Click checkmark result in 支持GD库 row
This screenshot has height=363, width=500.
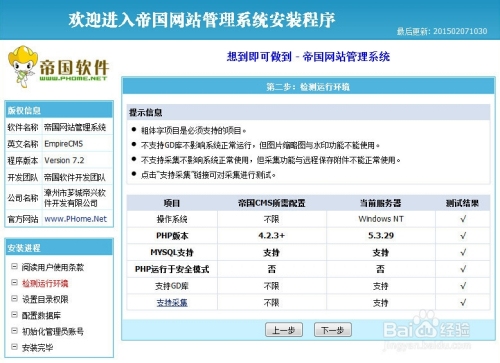tap(463, 286)
